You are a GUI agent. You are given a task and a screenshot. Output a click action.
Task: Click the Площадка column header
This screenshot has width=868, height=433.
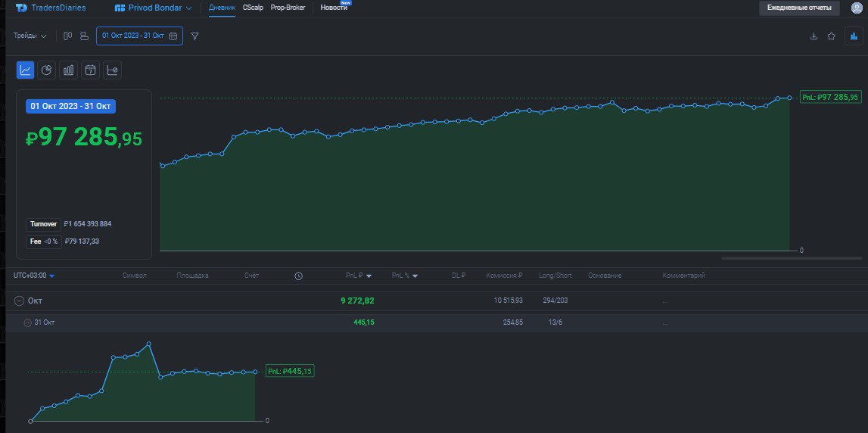click(193, 276)
